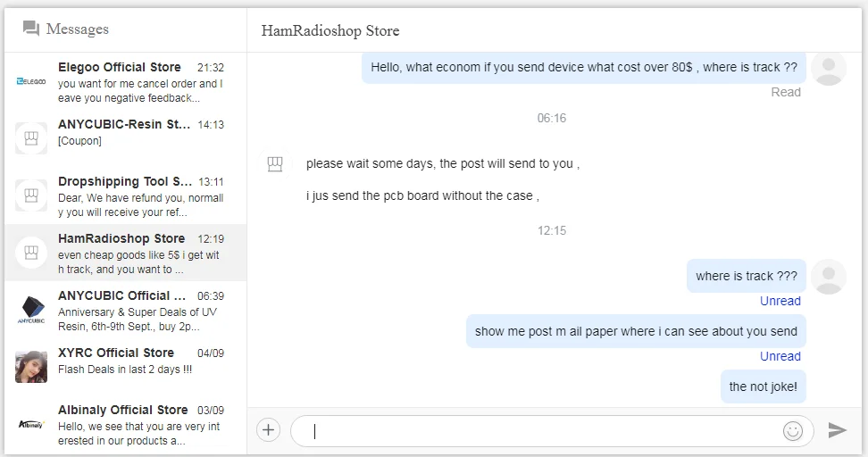Click the "the not joke!" message bubble
868x457 pixels.
click(x=763, y=386)
